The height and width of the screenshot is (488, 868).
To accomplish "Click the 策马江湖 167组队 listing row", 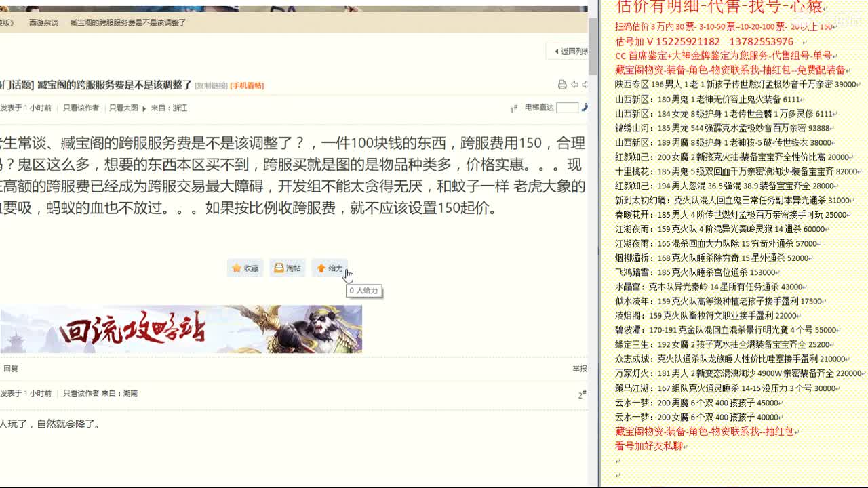I will (726, 388).
